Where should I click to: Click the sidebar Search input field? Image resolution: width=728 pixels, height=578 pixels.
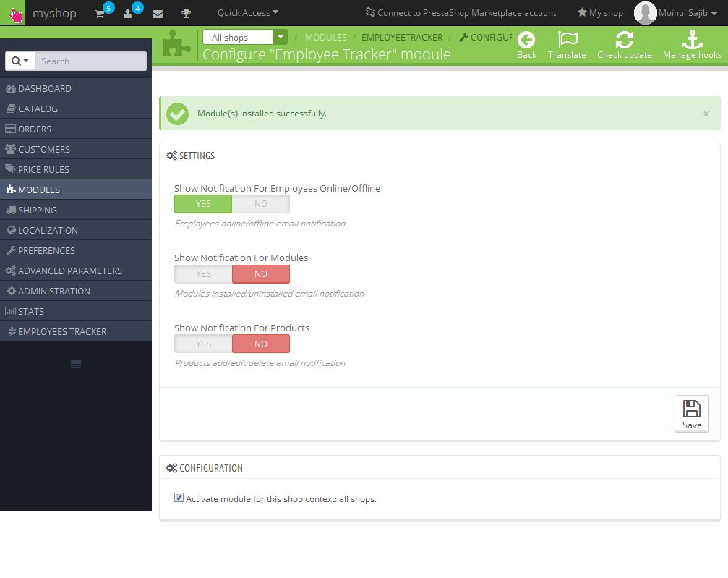(90, 61)
